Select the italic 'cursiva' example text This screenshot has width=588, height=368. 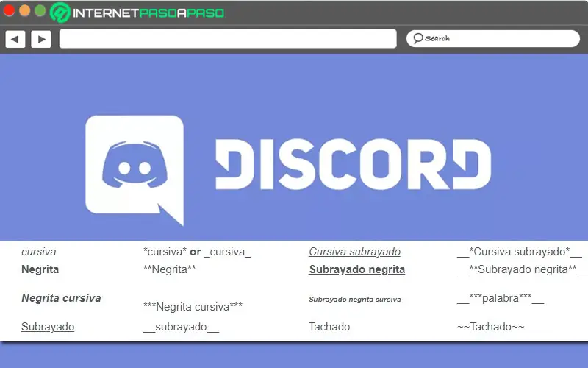pos(39,252)
